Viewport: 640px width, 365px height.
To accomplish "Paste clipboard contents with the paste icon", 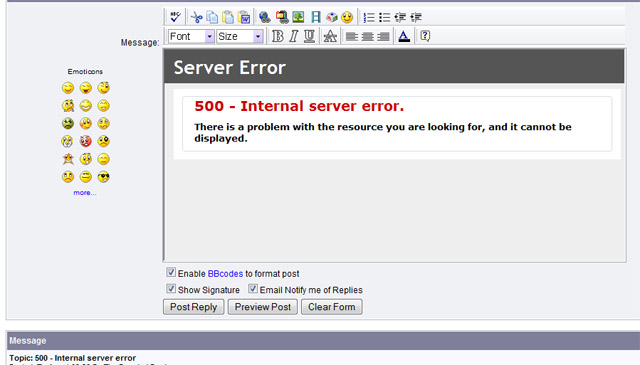I will click(x=228, y=17).
